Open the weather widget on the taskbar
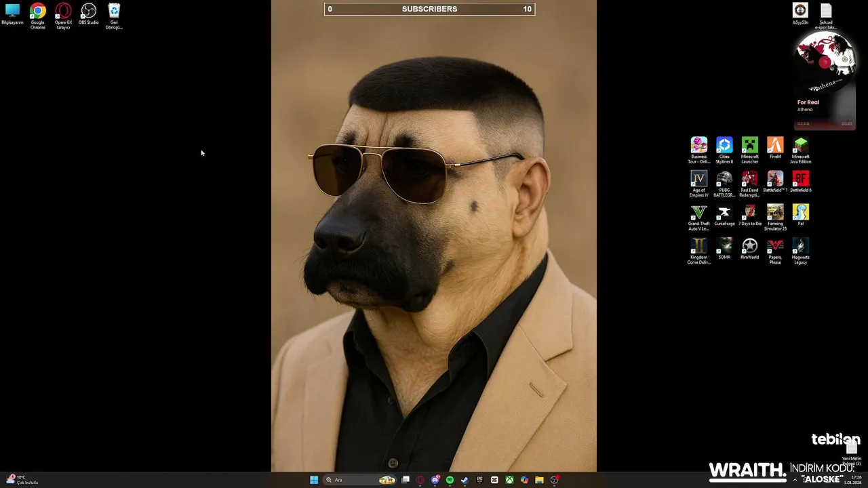This screenshot has width=868, height=488. click(22, 480)
